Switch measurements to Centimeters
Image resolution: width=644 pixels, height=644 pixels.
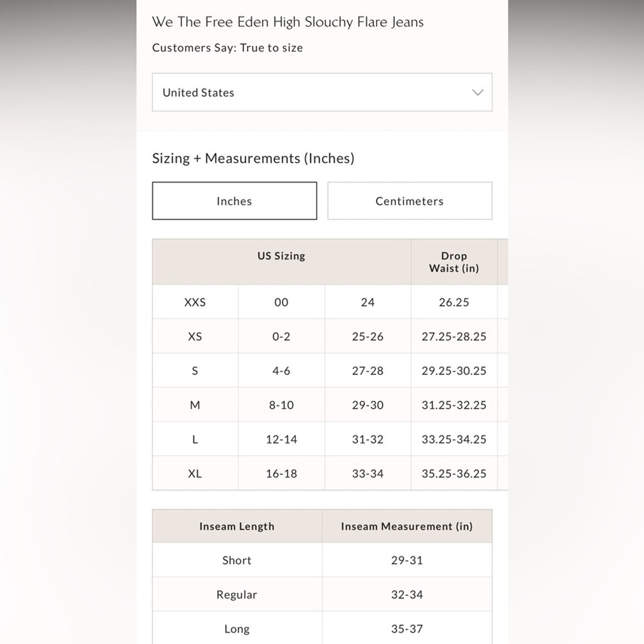coord(410,201)
